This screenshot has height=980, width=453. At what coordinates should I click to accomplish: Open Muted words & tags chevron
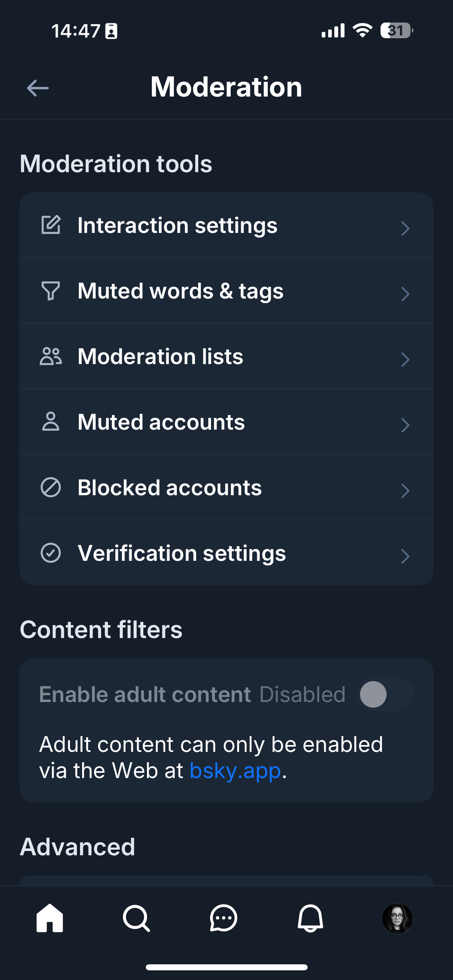click(405, 294)
